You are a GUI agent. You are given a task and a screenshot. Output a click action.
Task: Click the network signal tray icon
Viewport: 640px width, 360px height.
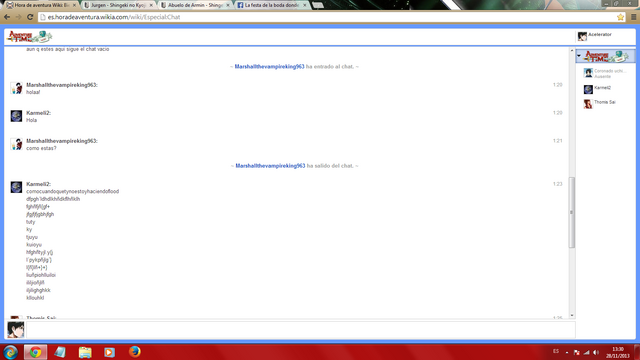pos(587,352)
